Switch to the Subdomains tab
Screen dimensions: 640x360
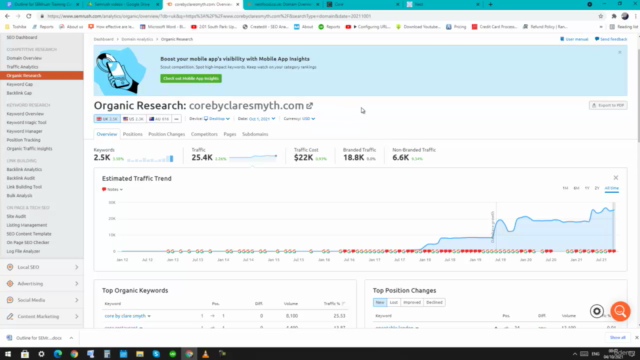point(255,134)
